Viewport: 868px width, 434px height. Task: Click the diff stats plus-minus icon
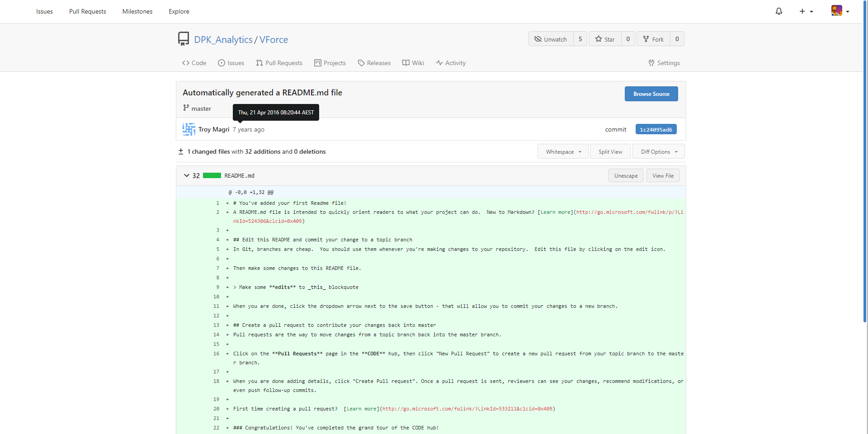pos(181,151)
